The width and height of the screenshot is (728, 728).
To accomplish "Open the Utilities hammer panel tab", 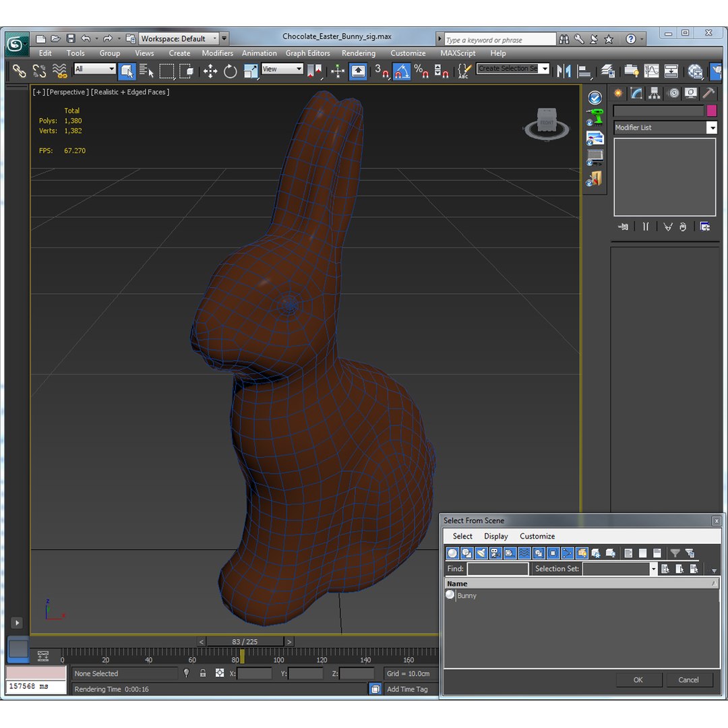I will click(x=708, y=93).
